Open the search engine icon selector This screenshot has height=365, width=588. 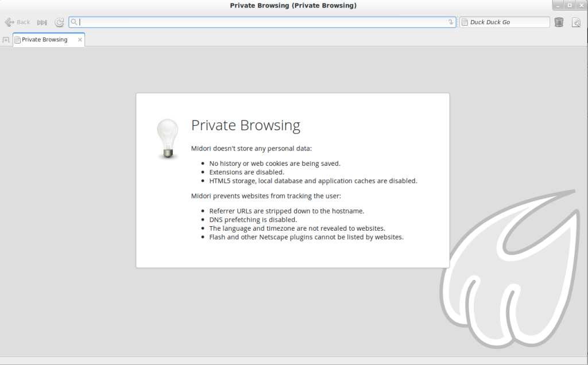465,22
